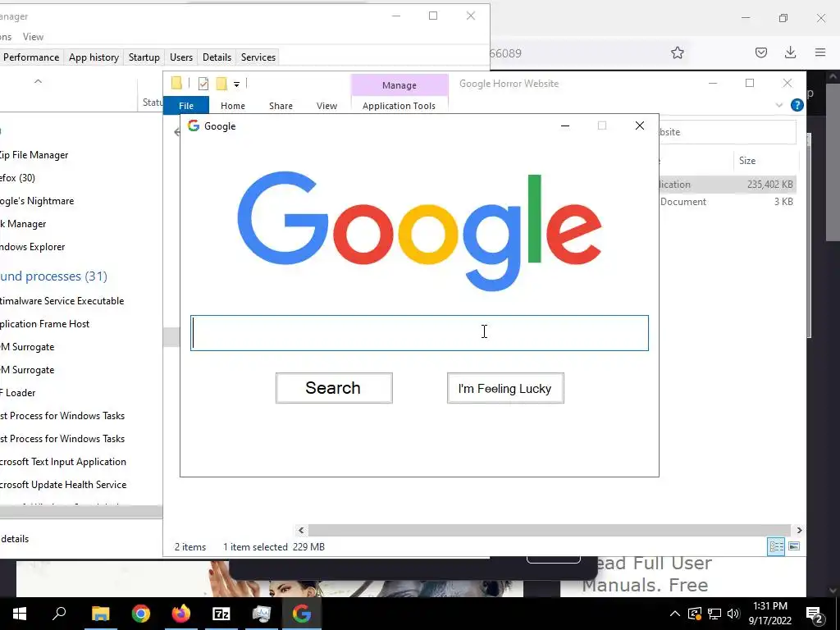The width and height of the screenshot is (840, 630).
Task: Click the New Folder quick access icon
Action: [x=221, y=84]
